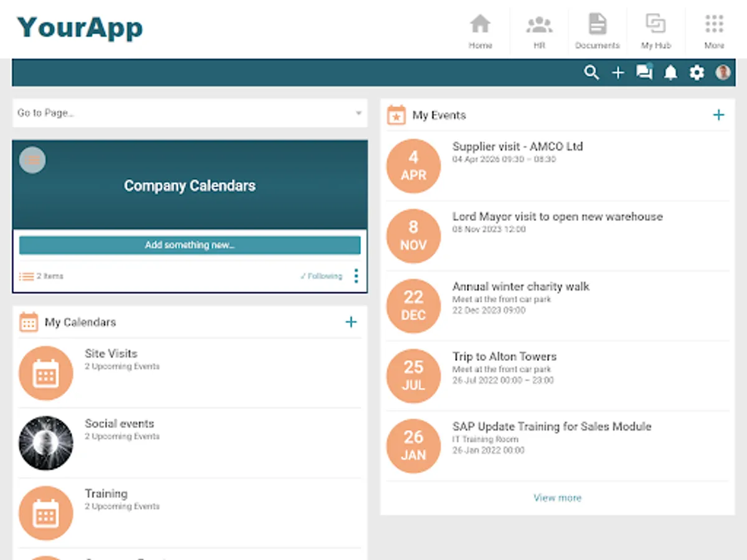Open Supplier visit - AMCO Ltd event

[517, 147]
